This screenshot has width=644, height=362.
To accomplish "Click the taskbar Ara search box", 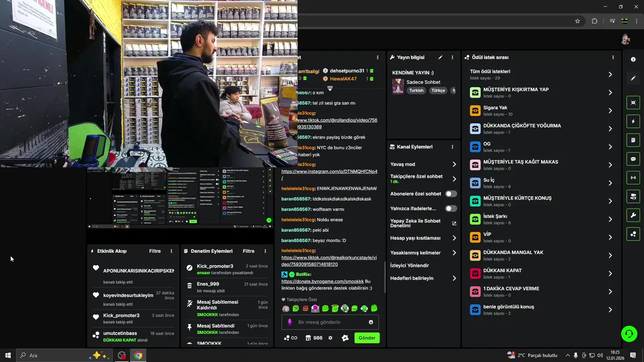I will [x=63, y=355].
